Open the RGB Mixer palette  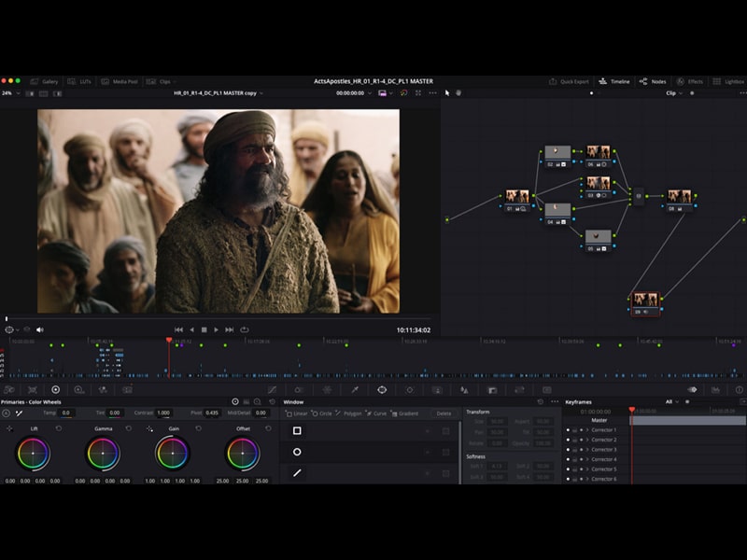103,389
